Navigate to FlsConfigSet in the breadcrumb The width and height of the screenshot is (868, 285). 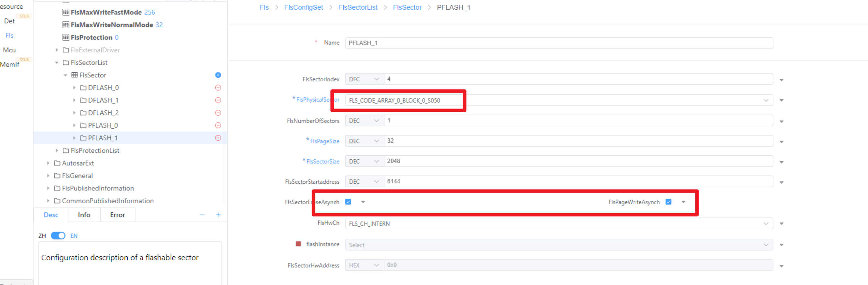tap(303, 7)
